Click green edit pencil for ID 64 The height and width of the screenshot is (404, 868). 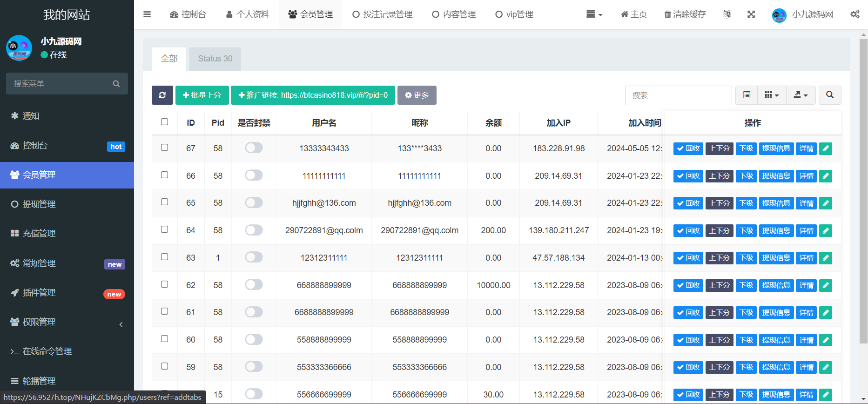coord(826,231)
